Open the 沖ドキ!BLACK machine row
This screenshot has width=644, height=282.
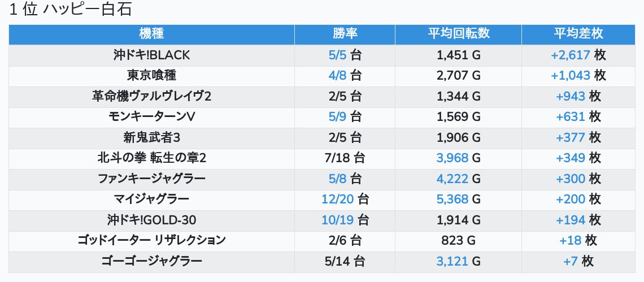pos(151,55)
